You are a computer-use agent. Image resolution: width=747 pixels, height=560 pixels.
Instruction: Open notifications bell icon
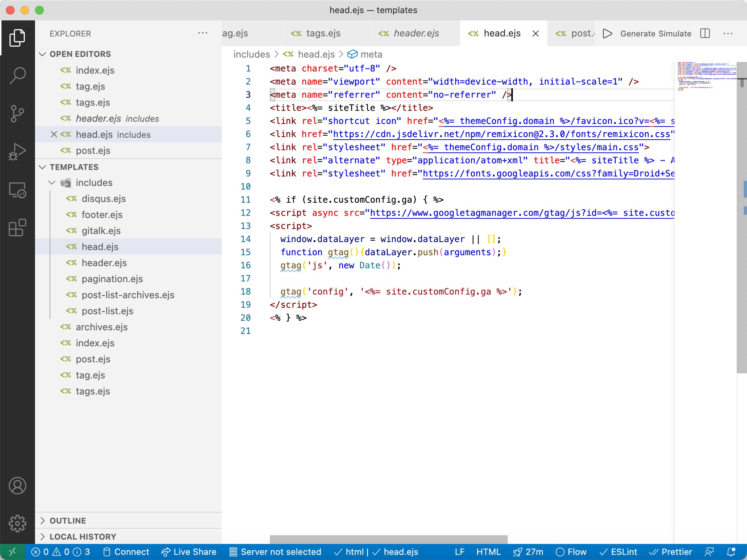coord(731,552)
